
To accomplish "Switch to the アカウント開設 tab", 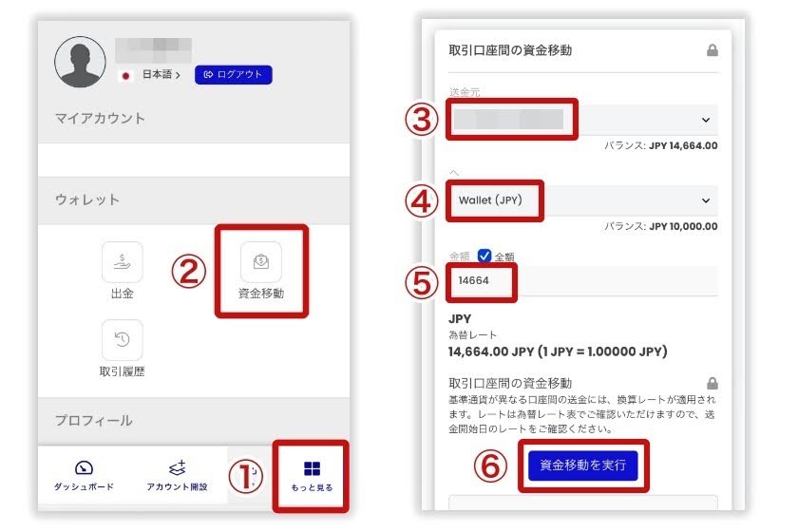I will [x=177, y=476].
